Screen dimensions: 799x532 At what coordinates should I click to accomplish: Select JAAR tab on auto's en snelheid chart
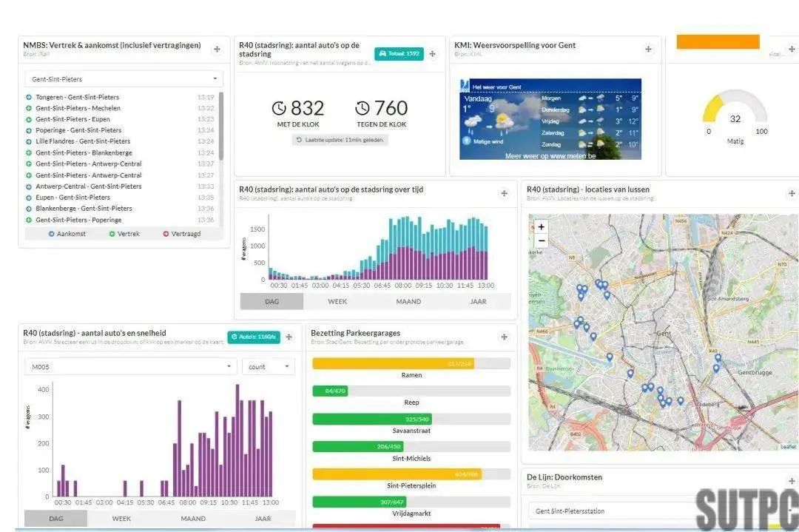pos(263,519)
